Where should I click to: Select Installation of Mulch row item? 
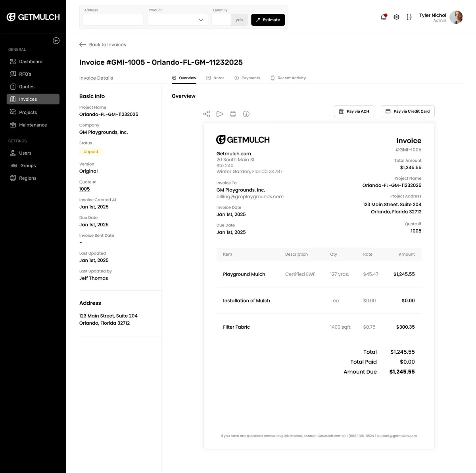[x=246, y=301]
